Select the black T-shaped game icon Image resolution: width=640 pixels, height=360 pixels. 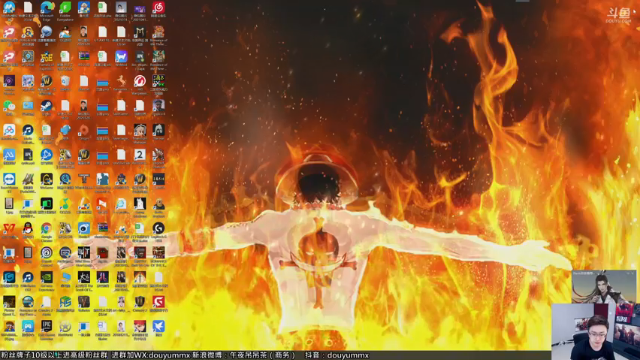(84, 180)
